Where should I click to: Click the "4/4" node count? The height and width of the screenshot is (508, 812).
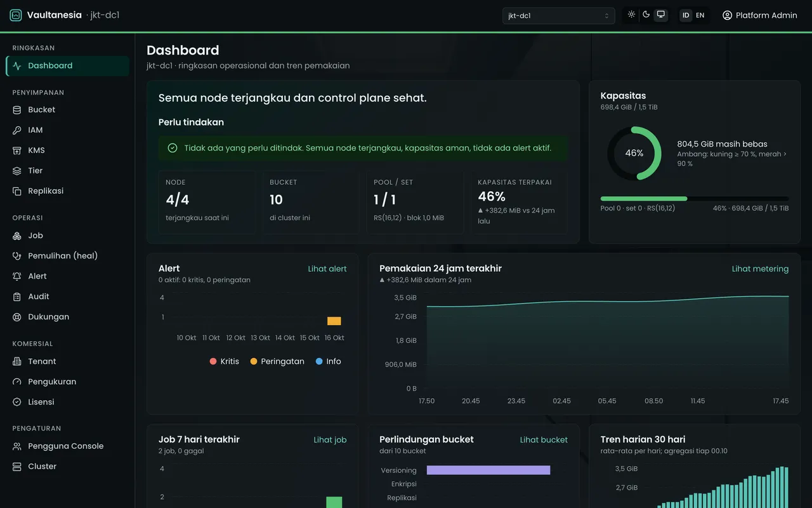click(x=178, y=200)
